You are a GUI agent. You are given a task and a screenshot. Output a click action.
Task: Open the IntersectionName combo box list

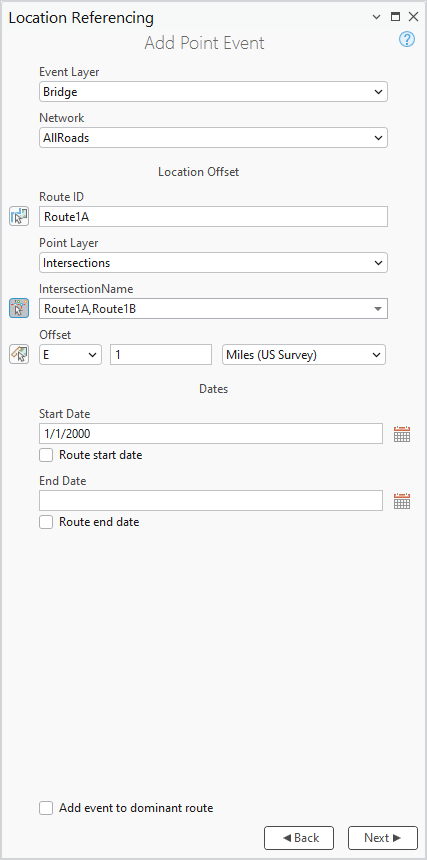(377, 309)
